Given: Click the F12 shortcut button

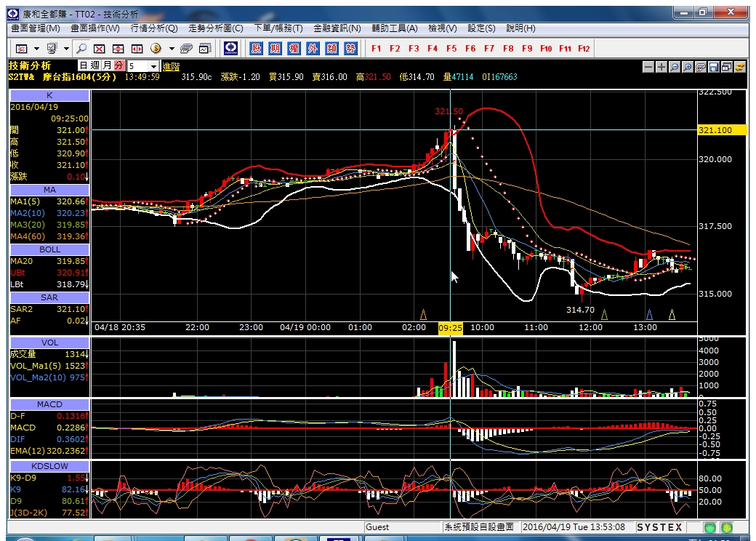Looking at the screenshot, I should [584, 48].
